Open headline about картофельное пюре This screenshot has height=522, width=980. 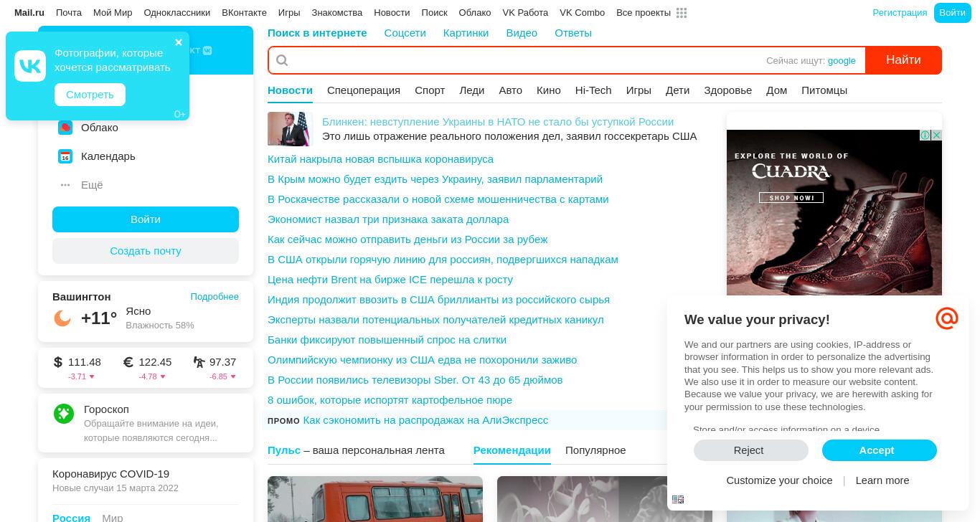tap(390, 400)
